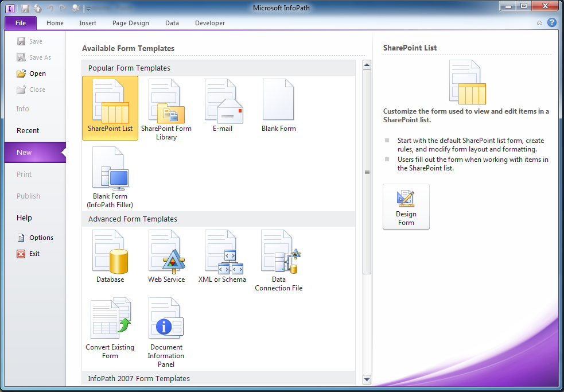Open Options in the File menu
564x392 pixels.
pyautogui.click(x=41, y=238)
